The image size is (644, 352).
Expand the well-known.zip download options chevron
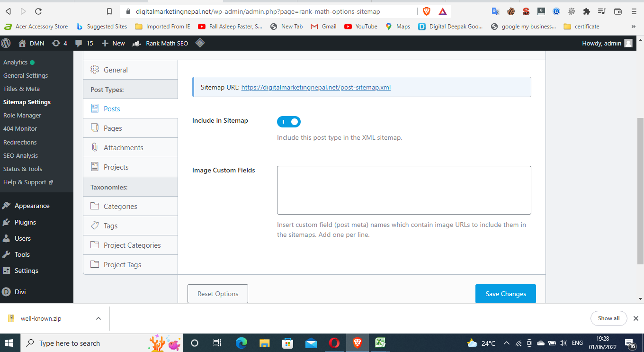98,318
